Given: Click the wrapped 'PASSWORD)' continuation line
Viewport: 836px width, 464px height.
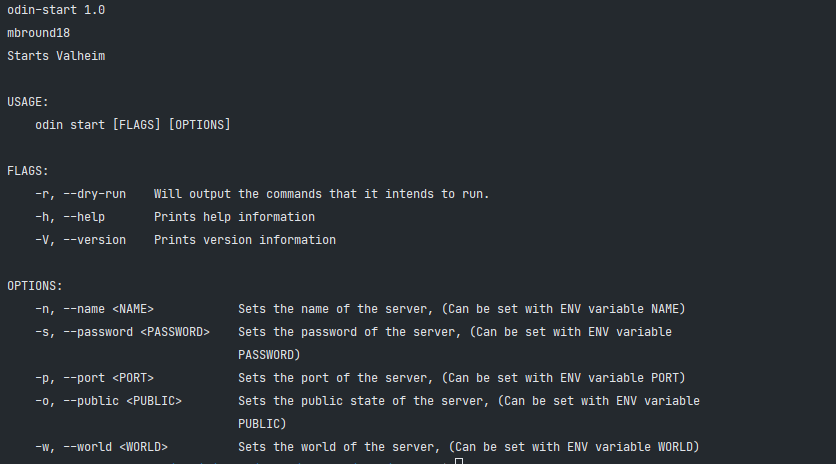Looking at the screenshot, I should (x=269, y=355).
